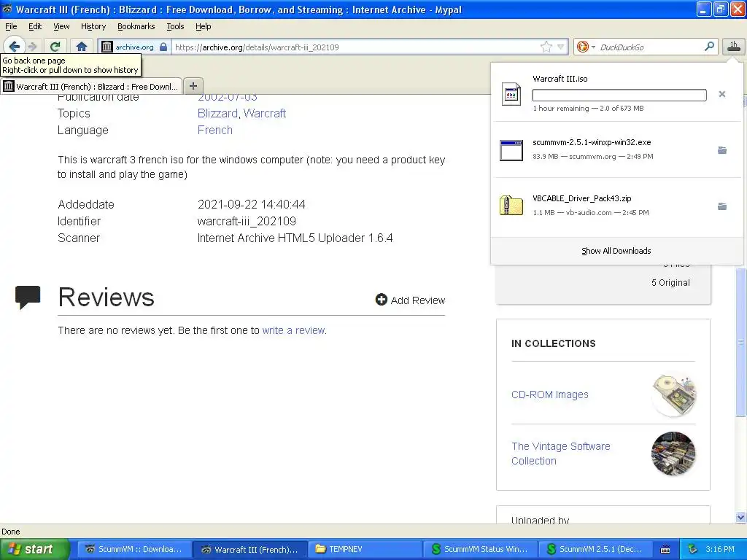747x560 pixels.
Task: Open the Edit menu
Action: click(35, 26)
